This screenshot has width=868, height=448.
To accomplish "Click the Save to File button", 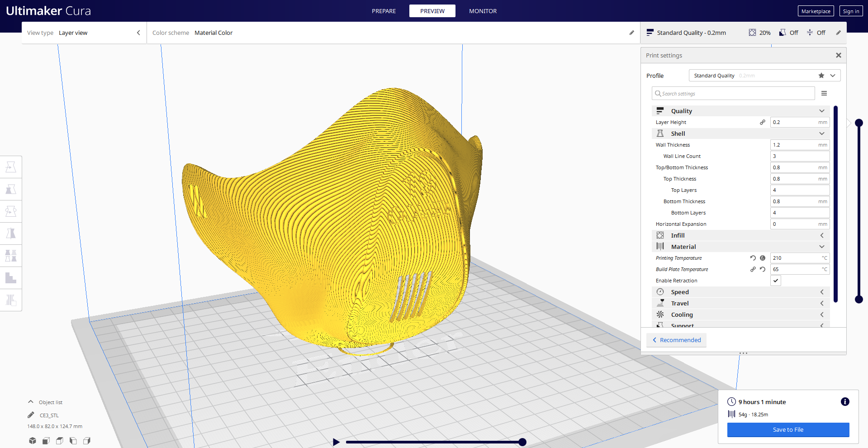I will click(x=788, y=430).
